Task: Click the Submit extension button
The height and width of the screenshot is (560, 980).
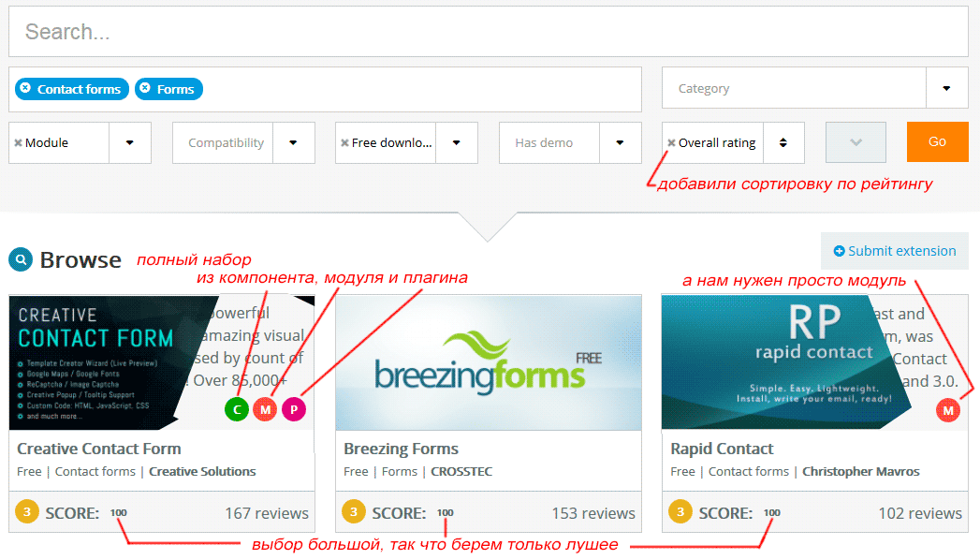Action: (x=895, y=251)
